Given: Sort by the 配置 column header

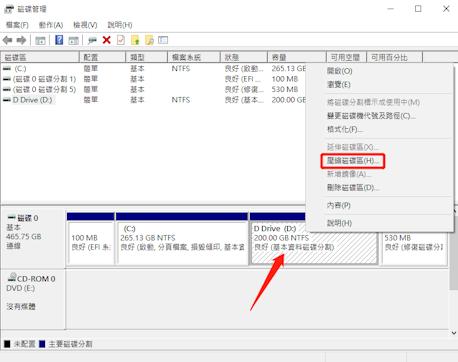Looking at the screenshot, I should [102, 57].
